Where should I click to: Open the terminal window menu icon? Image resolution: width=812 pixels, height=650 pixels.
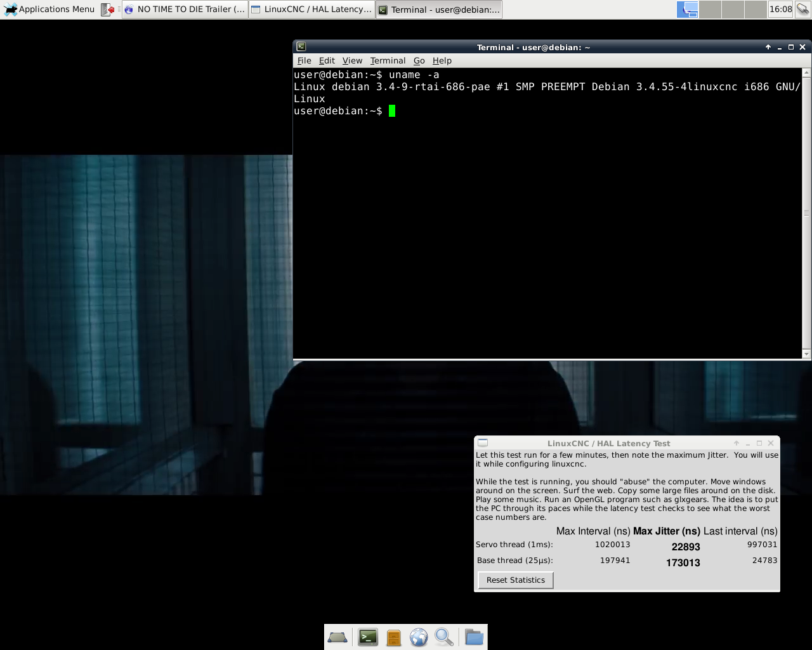[301, 47]
